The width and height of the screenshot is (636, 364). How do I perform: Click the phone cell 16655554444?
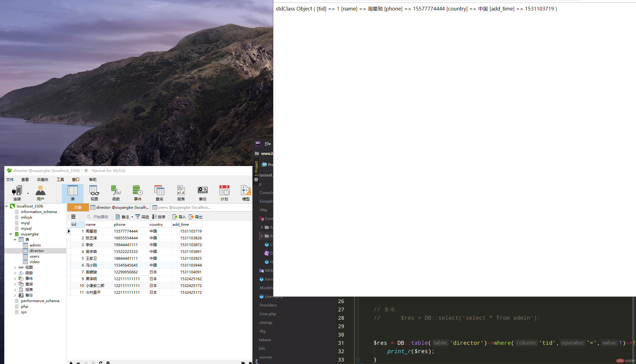click(131, 238)
